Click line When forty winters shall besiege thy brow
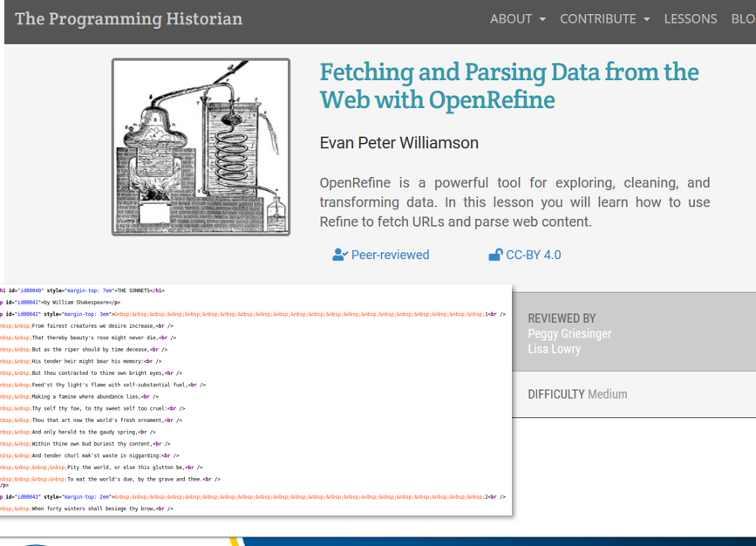 [87, 508]
